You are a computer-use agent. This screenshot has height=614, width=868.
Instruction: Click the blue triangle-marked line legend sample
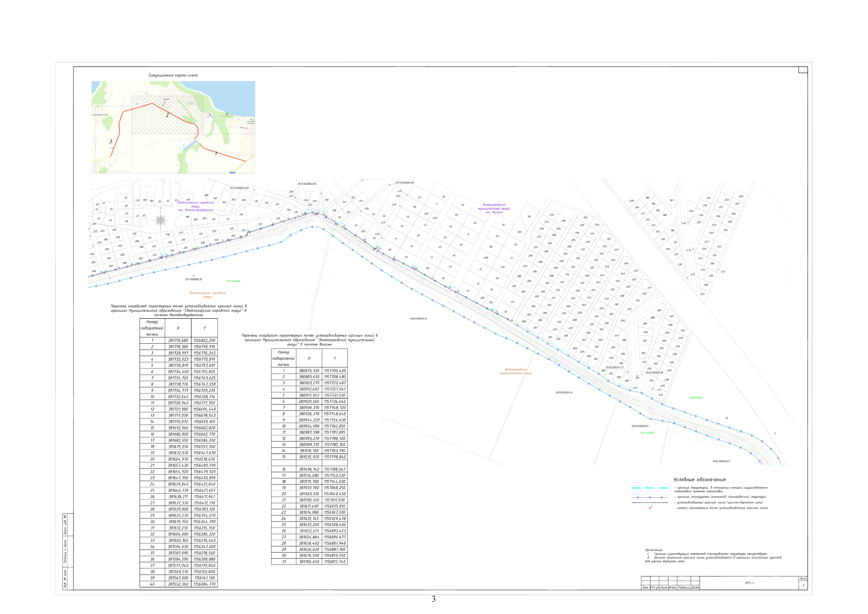pos(650,497)
